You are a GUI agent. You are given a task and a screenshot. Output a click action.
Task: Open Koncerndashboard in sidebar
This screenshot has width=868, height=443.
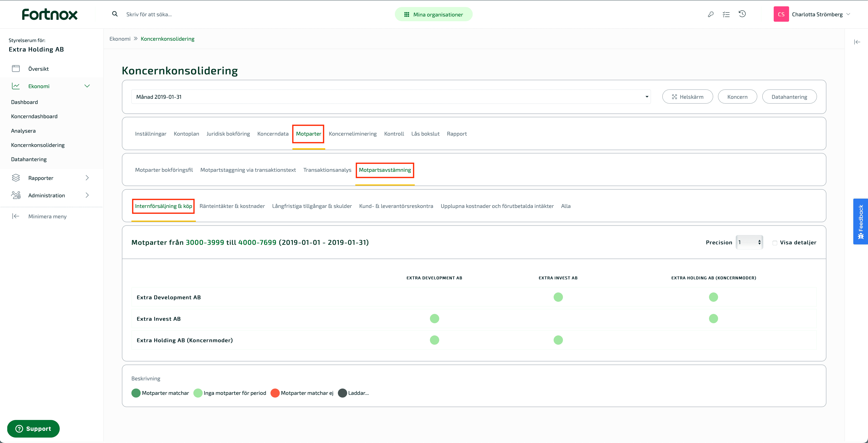[34, 116]
